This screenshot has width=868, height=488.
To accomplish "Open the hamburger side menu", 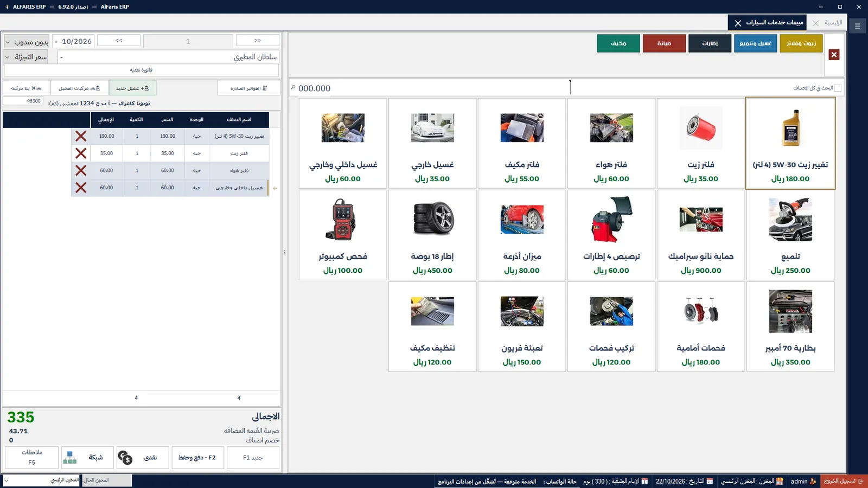I will [x=858, y=26].
